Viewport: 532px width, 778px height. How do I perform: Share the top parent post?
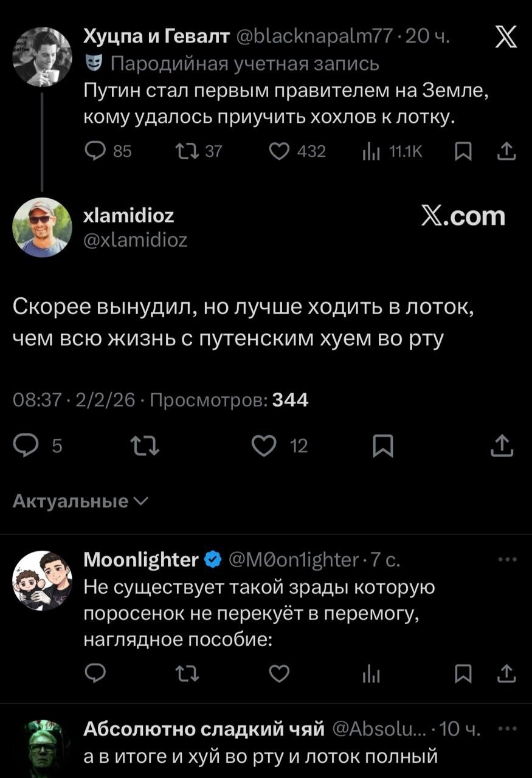(x=506, y=151)
